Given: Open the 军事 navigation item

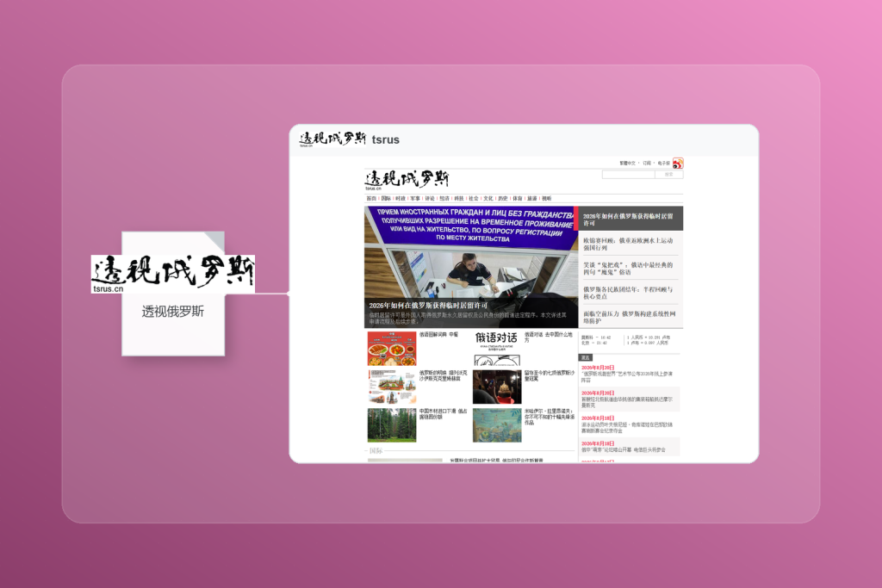Looking at the screenshot, I should tap(415, 198).
